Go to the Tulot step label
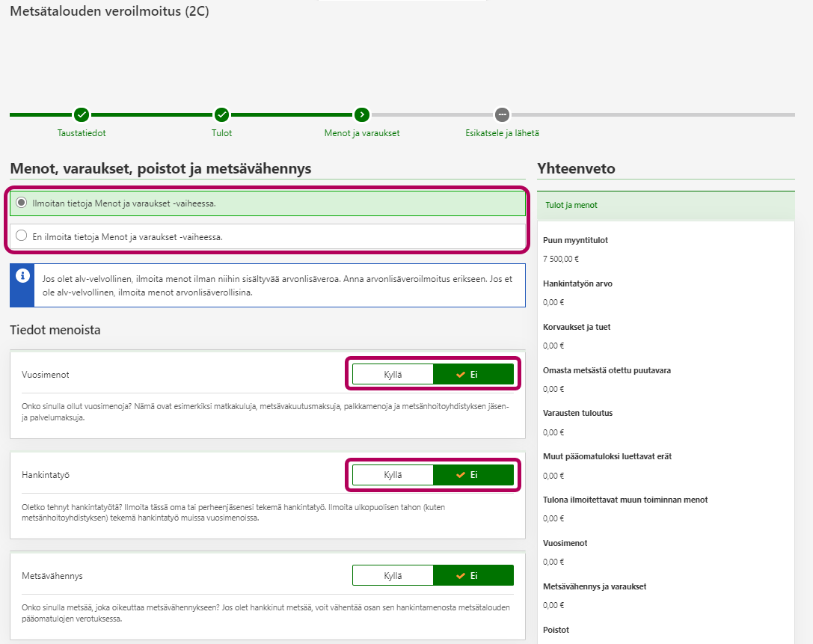This screenshot has height=644, width=813. 221,133
